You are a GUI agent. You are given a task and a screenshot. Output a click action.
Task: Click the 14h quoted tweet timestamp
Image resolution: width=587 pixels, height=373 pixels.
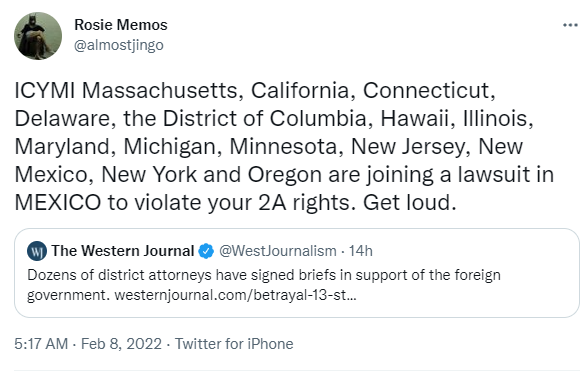(x=361, y=251)
